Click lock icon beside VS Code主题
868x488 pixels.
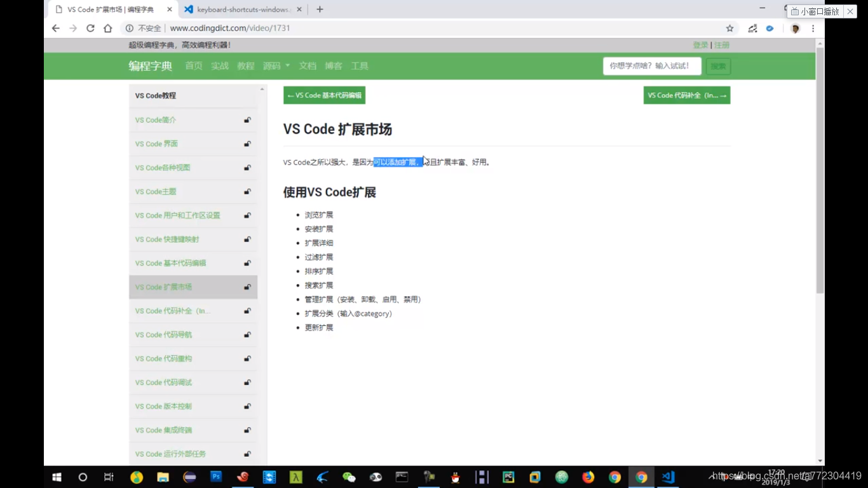pos(247,192)
